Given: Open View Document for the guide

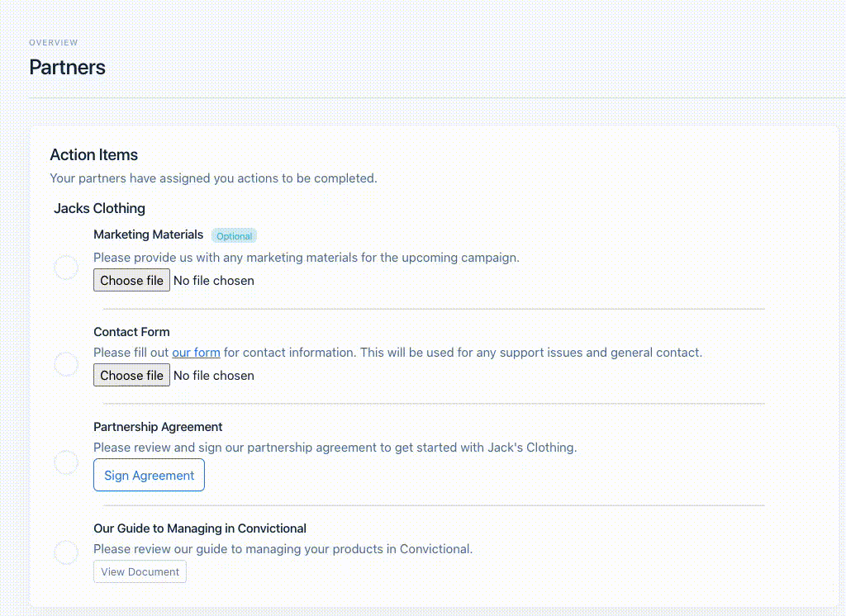Looking at the screenshot, I should [140, 571].
